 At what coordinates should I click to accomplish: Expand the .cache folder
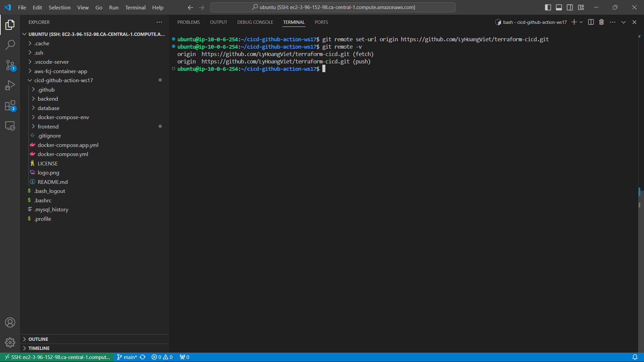point(94,44)
